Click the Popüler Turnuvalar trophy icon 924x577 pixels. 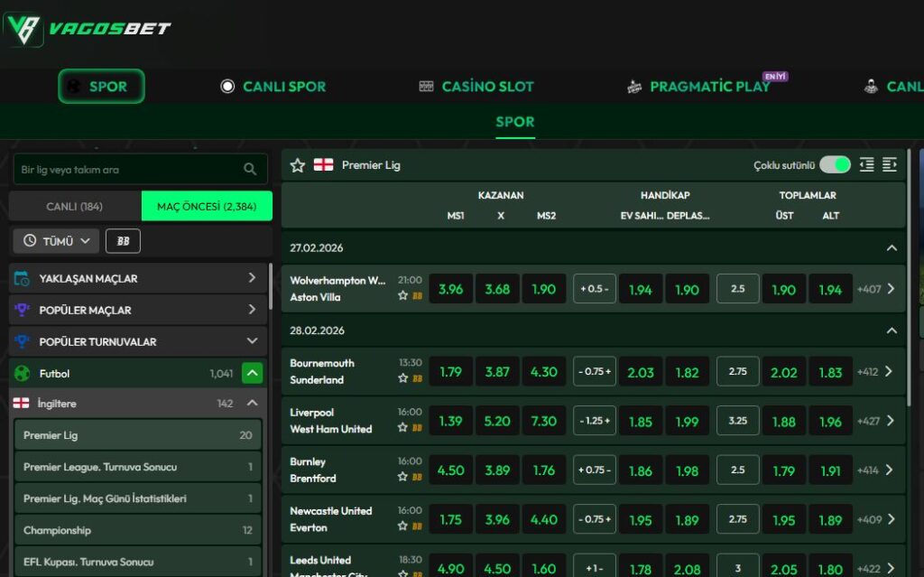tap(22, 341)
